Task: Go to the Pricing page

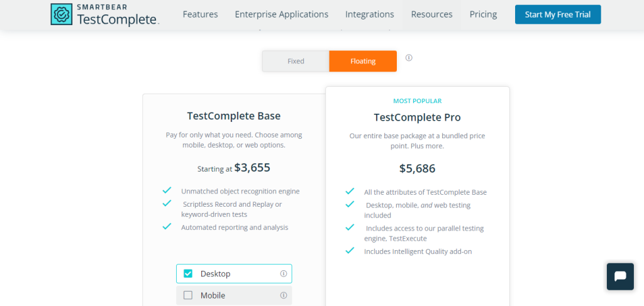Action: pos(484,14)
